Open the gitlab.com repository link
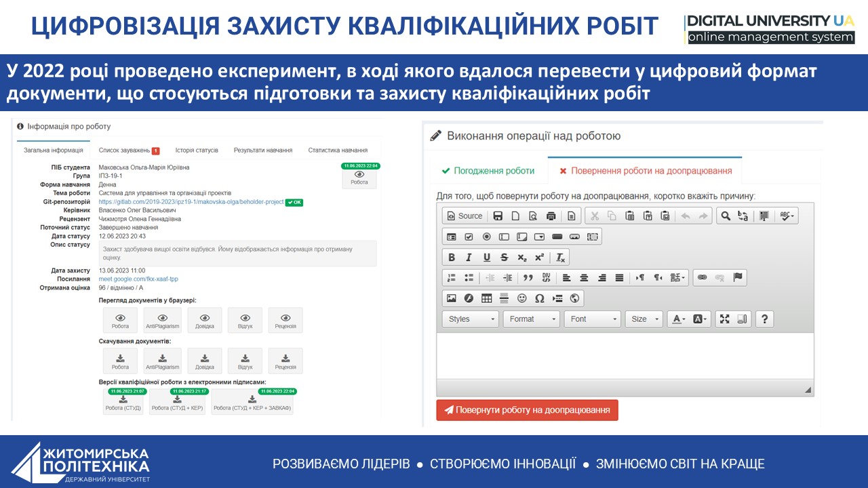 [191, 202]
